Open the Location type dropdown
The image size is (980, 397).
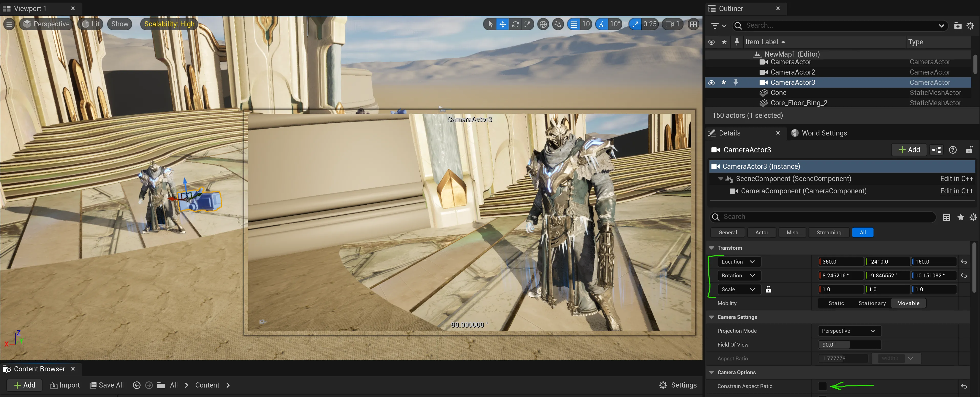click(738, 262)
